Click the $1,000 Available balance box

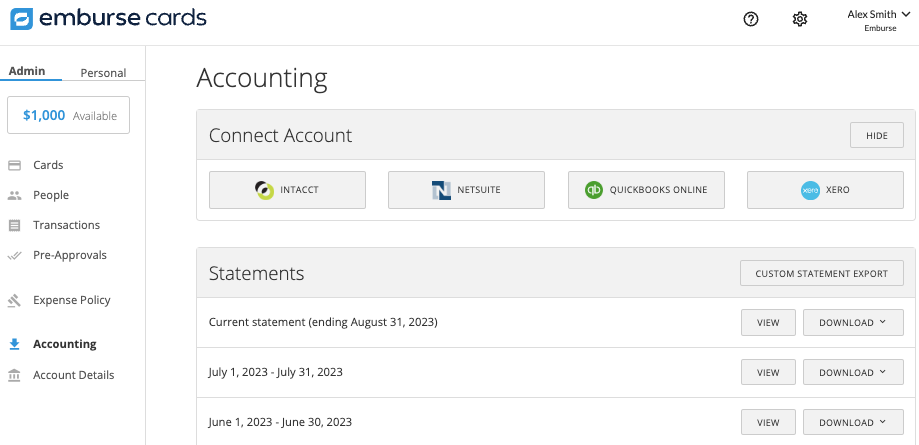[x=69, y=115]
